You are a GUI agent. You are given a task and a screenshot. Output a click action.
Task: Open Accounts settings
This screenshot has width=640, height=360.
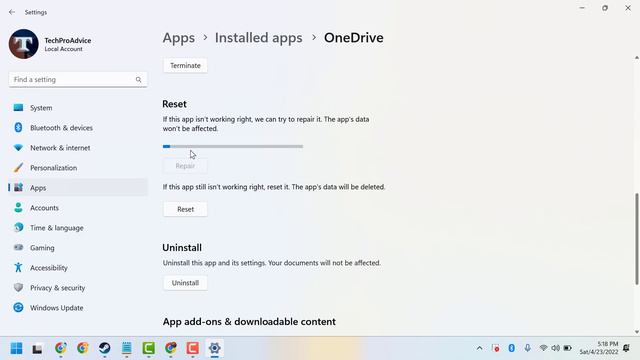coord(78,208)
